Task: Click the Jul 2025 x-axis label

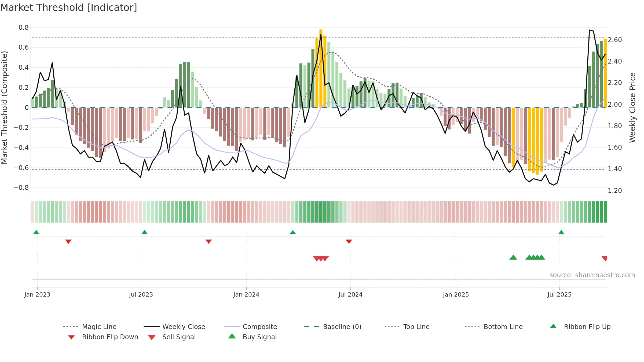Action: point(559,295)
